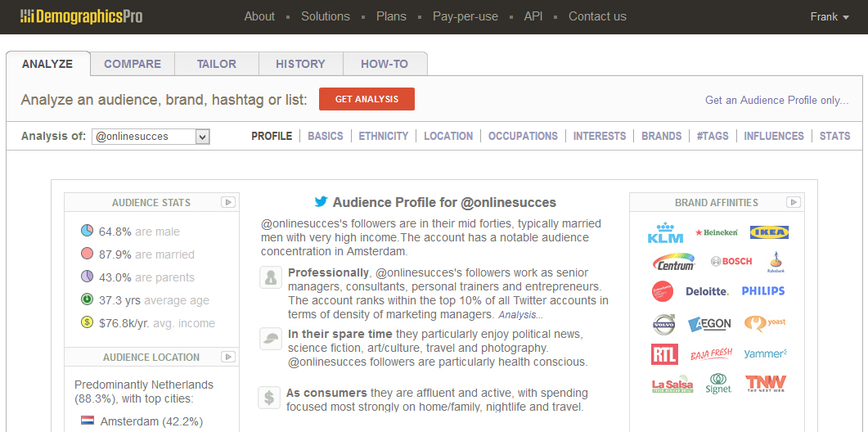The image size is (868, 432).
Task: Click the TNW The Next Web logo
Action: tap(765, 384)
